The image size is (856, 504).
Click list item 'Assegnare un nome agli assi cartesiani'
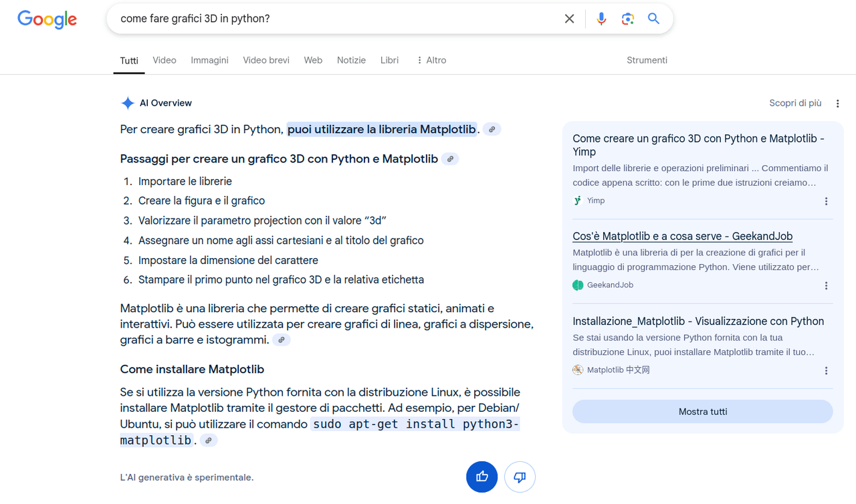pyautogui.click(x=281, y=241)
